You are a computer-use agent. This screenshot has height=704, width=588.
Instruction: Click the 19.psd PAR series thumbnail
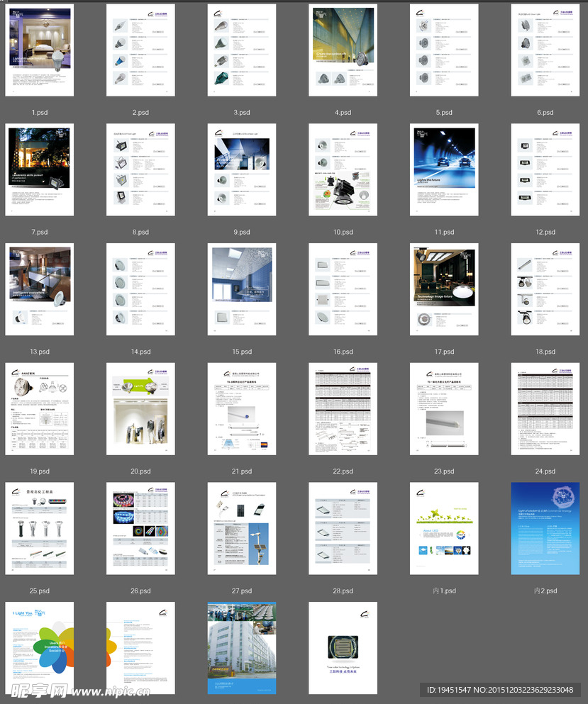40,409
